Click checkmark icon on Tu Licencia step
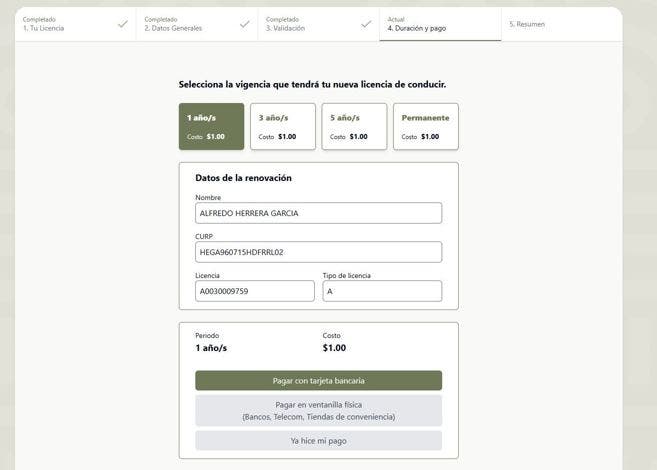The height and width of the screenshot is (470, 657). tap(122, 24)
